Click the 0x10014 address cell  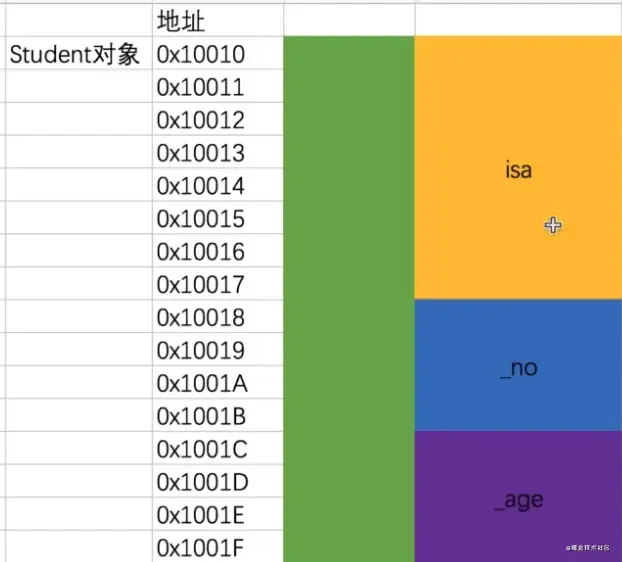tap(217, 186)
